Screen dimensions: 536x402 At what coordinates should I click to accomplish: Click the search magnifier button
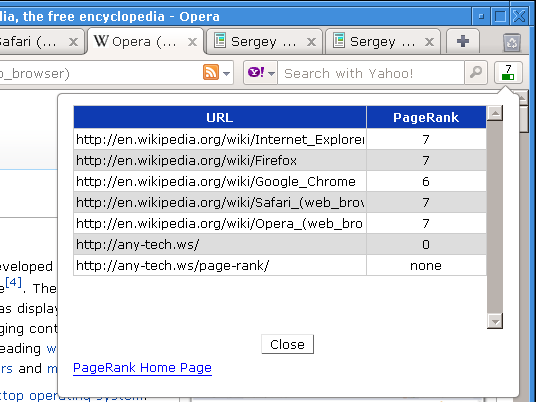(475, 72)
